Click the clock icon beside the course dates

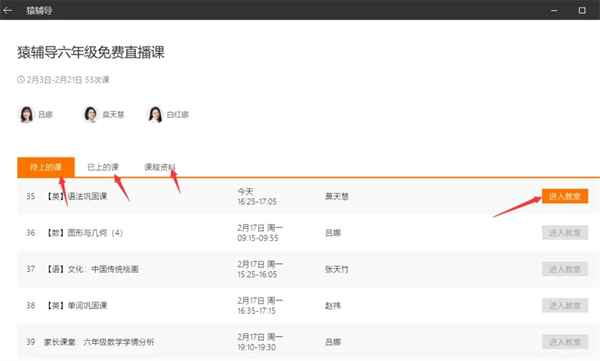[x=21, y=80]
